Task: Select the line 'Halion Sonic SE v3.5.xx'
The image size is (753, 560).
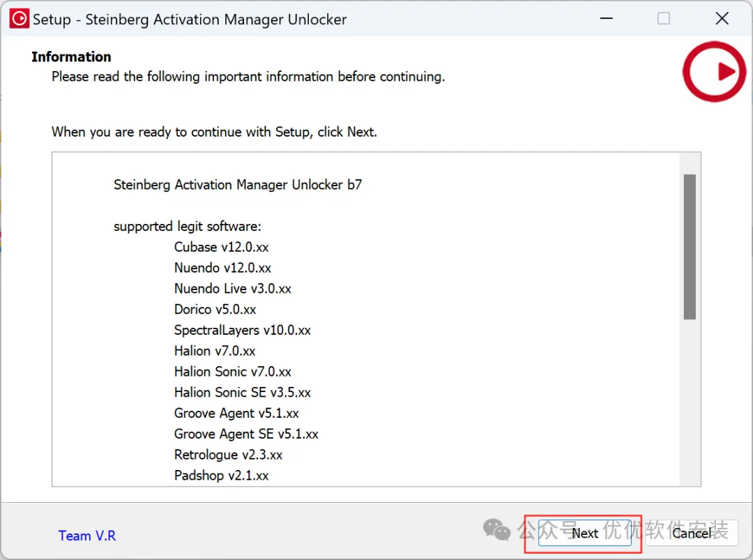Action: tap(243, 393)
